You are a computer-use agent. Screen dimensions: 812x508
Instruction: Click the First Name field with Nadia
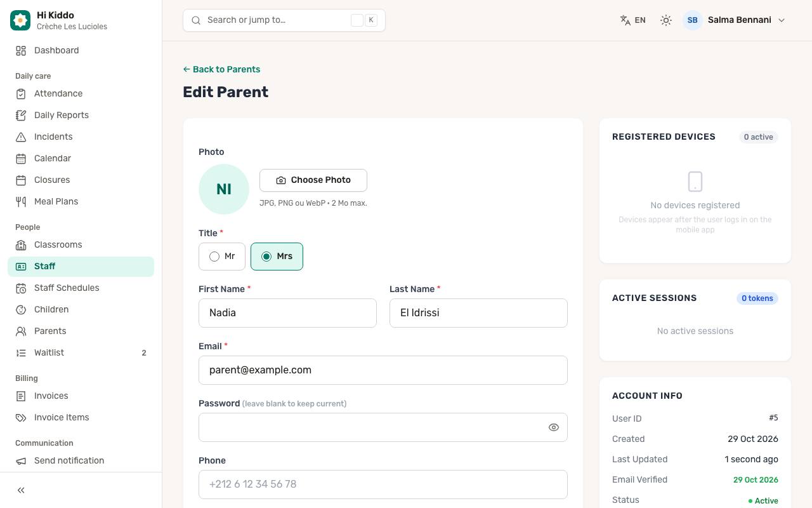pos(287,313)
